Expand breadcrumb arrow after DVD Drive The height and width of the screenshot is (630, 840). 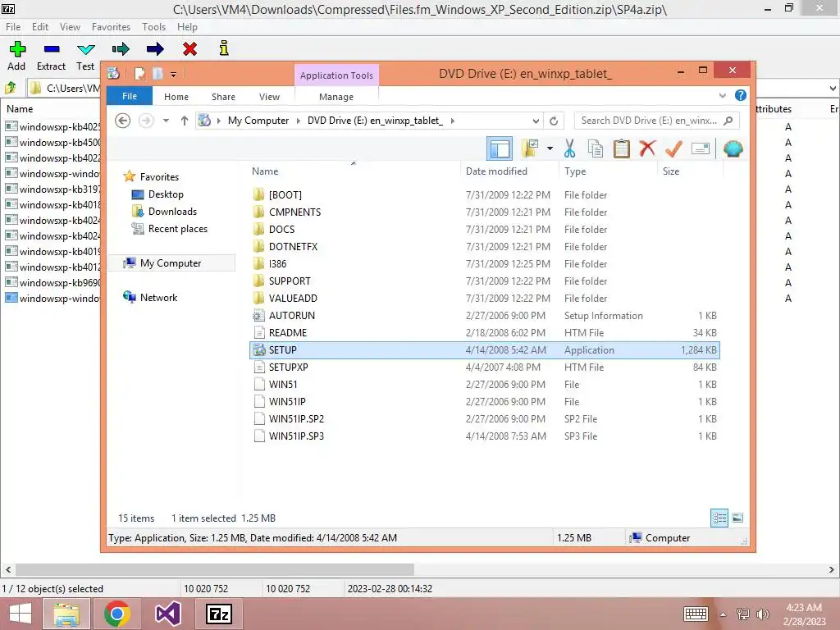[x=453, y=121]
